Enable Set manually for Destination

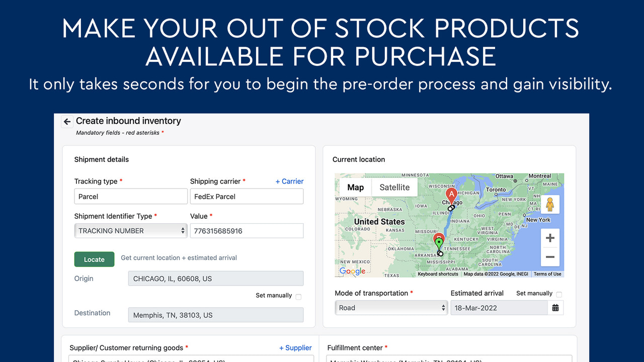pyautogui.click(x=298, y=296)
